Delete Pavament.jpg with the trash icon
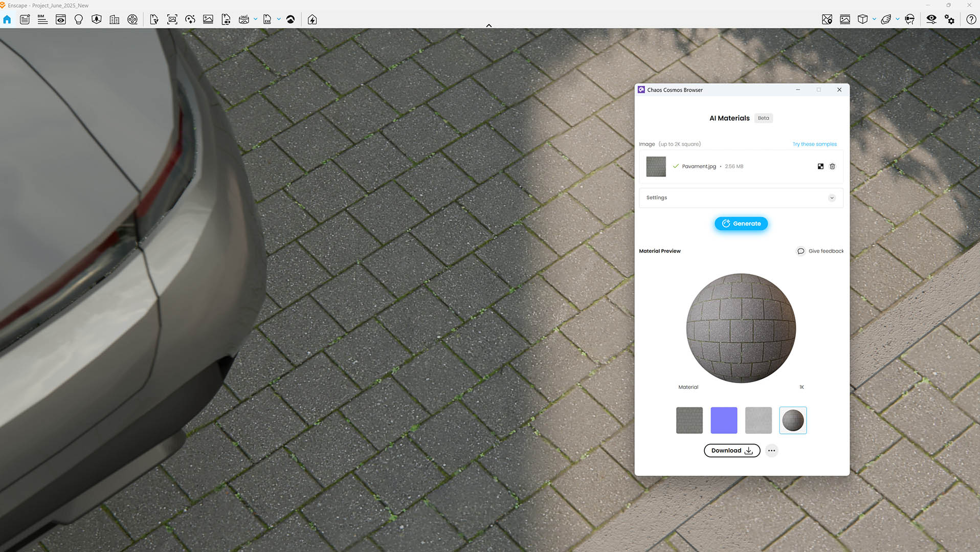The width and height of the screenshot is (980, 552). 833,166
